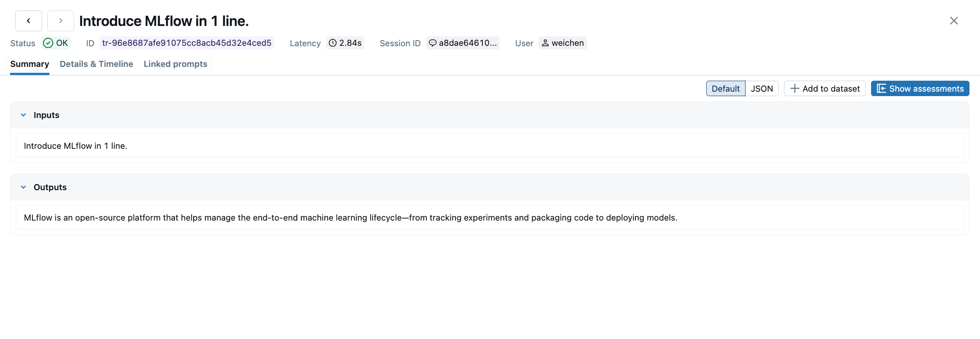The width and height of the screenshot is (980, 339).
Task: Close the trace panel with the X
Action: pos(954,21)
